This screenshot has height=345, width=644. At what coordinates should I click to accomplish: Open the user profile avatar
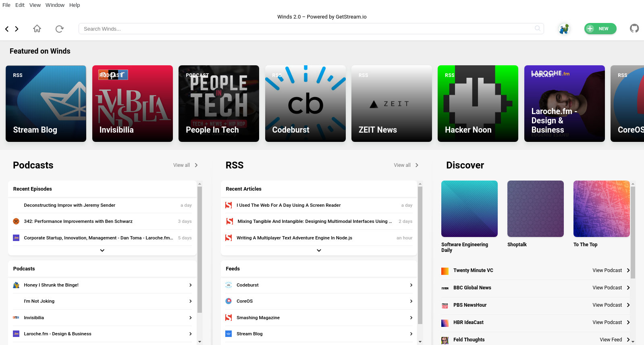564,29
